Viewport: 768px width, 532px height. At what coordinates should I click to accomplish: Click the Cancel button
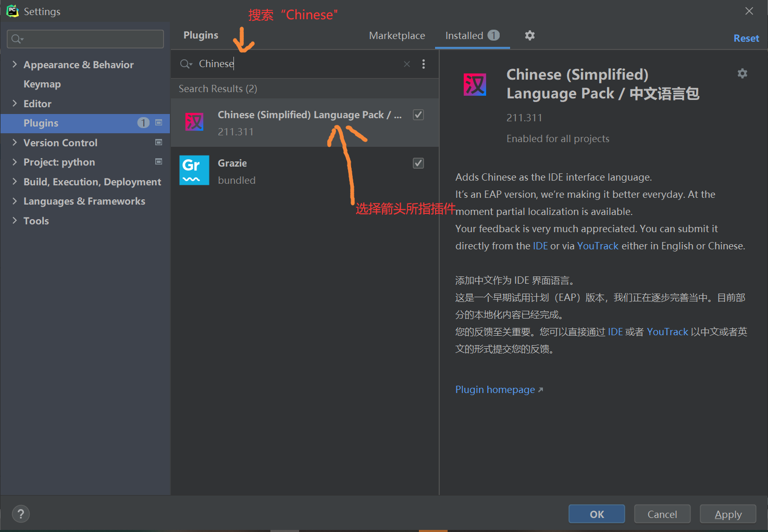click(662, 514)
